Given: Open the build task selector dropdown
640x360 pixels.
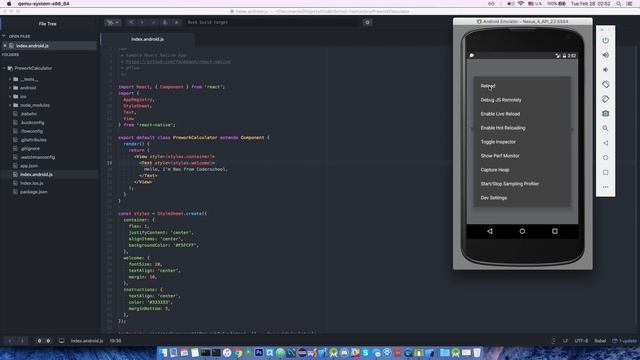Looking at the screenshot, I should pyautogui.click(x=112, y=22).
